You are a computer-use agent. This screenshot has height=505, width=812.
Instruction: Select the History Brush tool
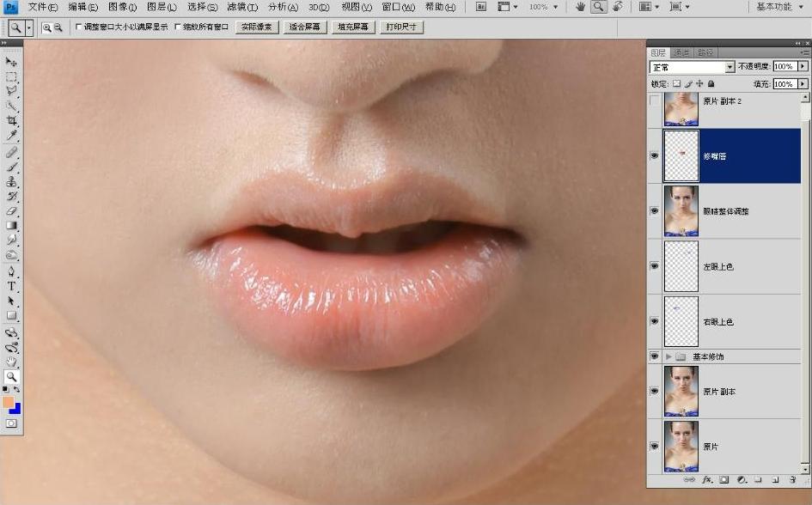[11, 197]
